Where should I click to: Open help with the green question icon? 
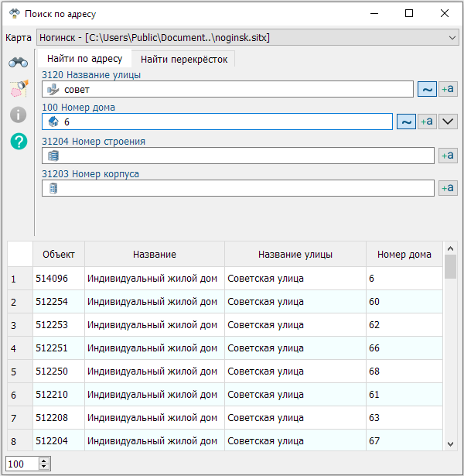click(x=19, y=141)
